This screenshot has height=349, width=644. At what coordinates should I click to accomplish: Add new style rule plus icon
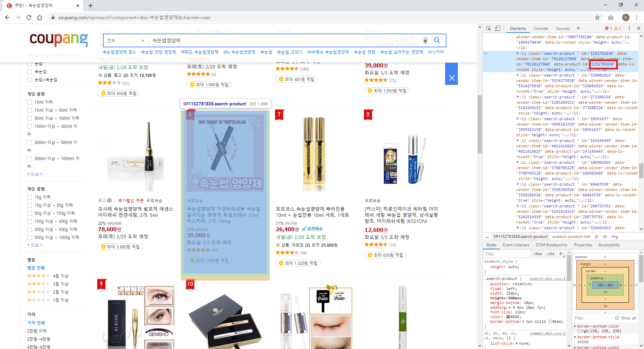click(560, 254)
